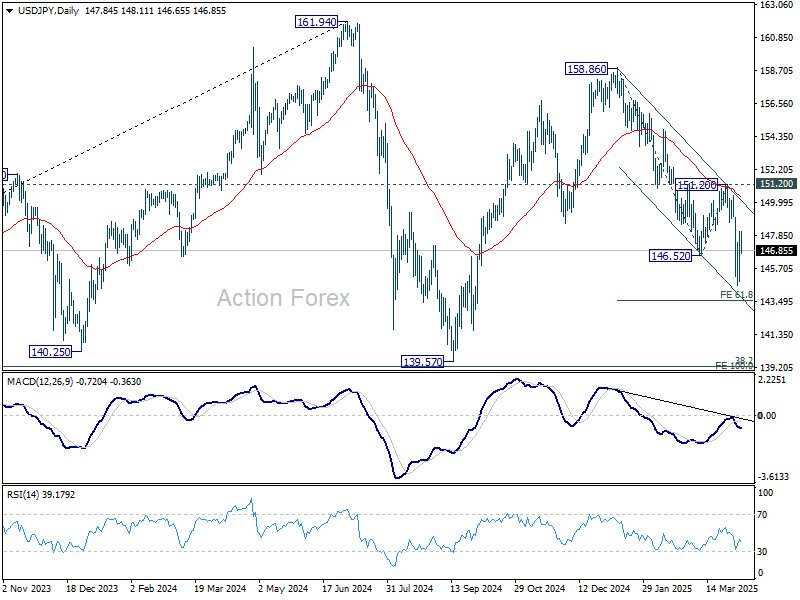Click the 13 Sep 2024 date label

tap(476, 588)
